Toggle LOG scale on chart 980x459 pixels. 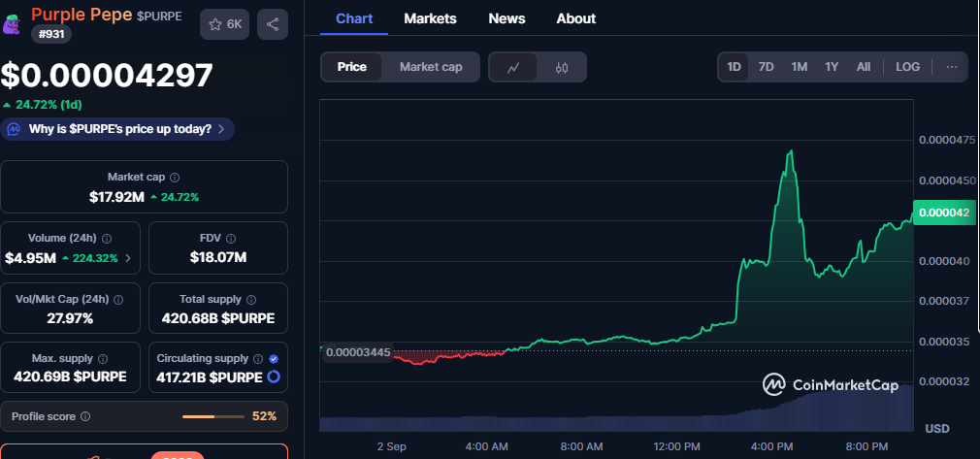coord(907,67)
